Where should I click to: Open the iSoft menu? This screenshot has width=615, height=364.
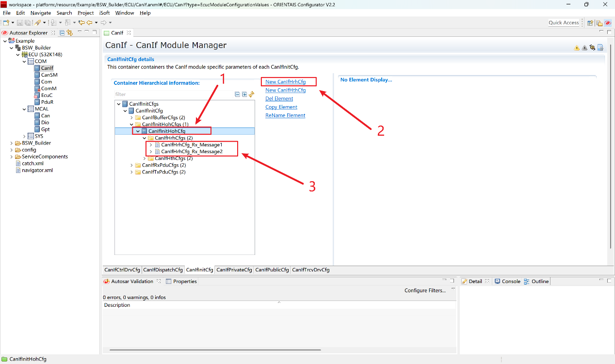[x=104, y=13]
